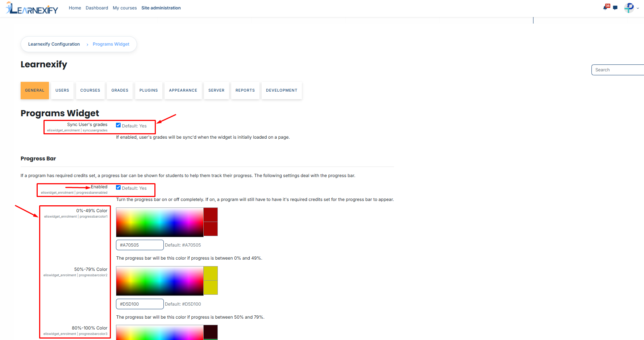Click the 0%-49% Color label
Image resolution: width=644 pixels, height=340 pixels.
click(x=92, y=211)
